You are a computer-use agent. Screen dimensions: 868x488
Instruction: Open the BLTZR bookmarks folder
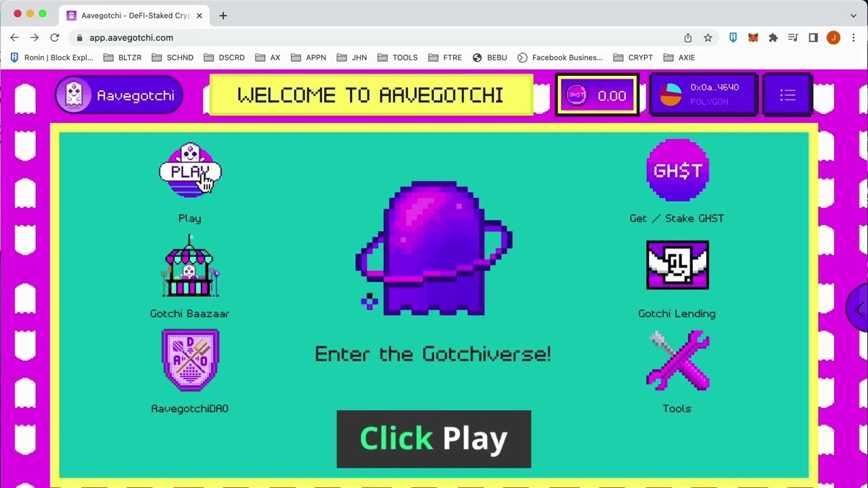tap(123, 58)
